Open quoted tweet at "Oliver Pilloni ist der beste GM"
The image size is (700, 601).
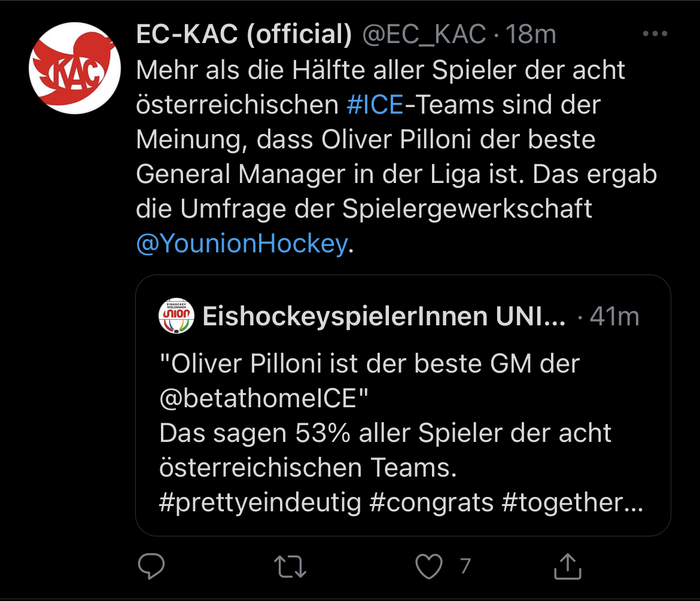point(369,364)
